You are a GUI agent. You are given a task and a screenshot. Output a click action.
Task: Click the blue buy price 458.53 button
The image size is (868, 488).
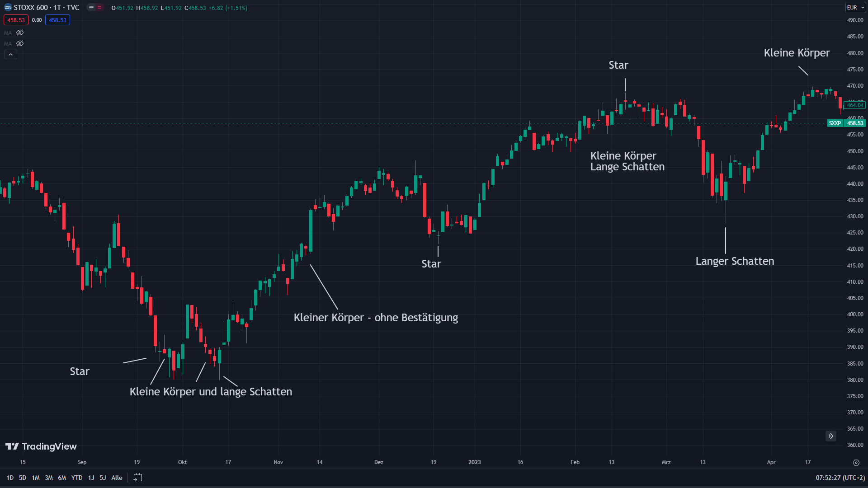click(x=57, y=20)
